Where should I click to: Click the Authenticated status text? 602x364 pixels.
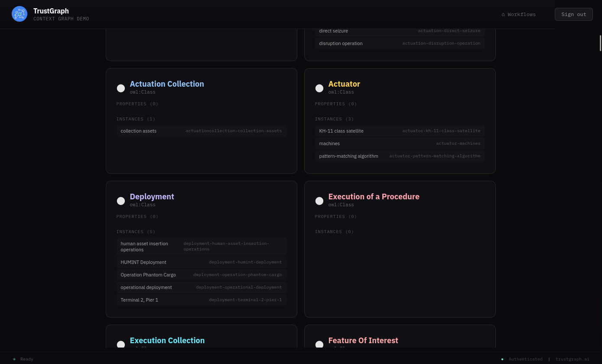coord(526,359)
